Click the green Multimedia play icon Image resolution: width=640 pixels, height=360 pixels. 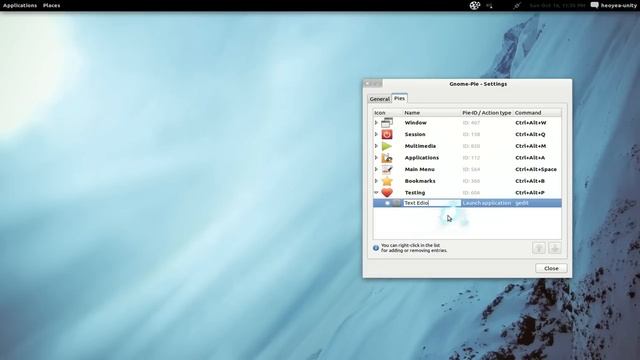click(387, 146)
